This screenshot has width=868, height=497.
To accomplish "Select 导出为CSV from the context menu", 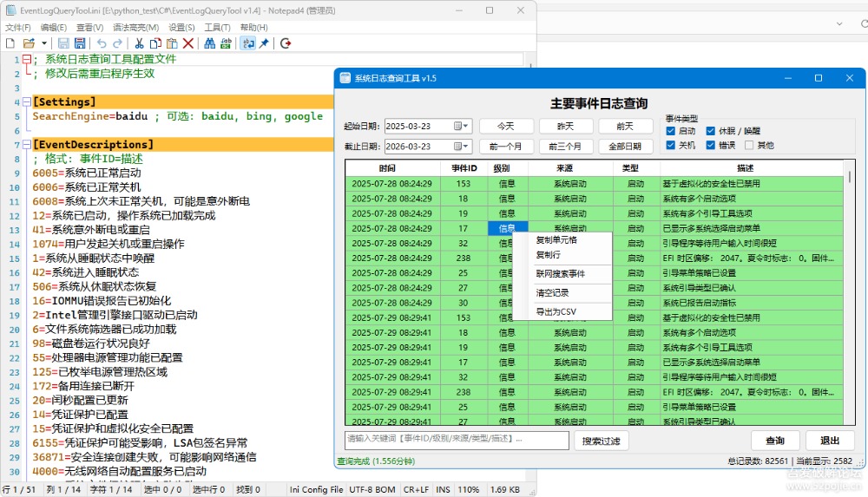I will 556,311.
